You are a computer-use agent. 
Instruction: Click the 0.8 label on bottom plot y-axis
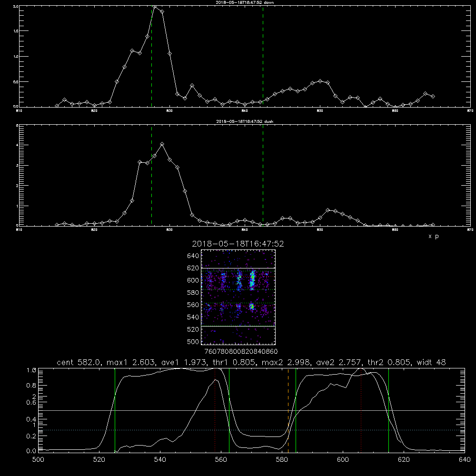click(31, 385)
